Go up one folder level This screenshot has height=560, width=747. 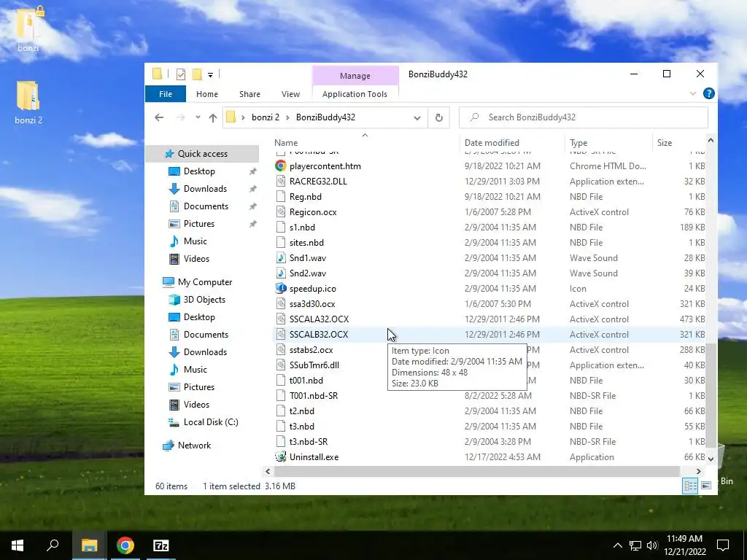[x=212, y=117]
